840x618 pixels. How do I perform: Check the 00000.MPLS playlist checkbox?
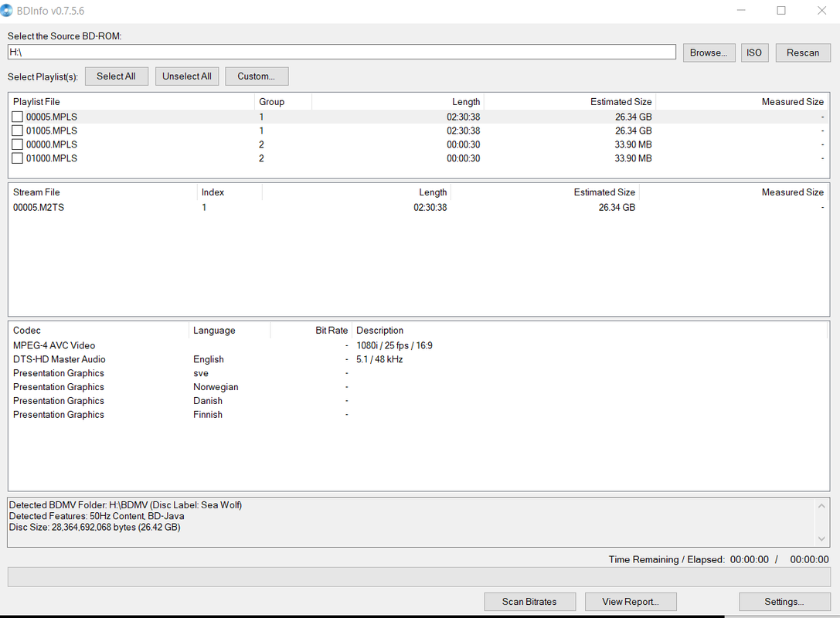pos(17,144)
